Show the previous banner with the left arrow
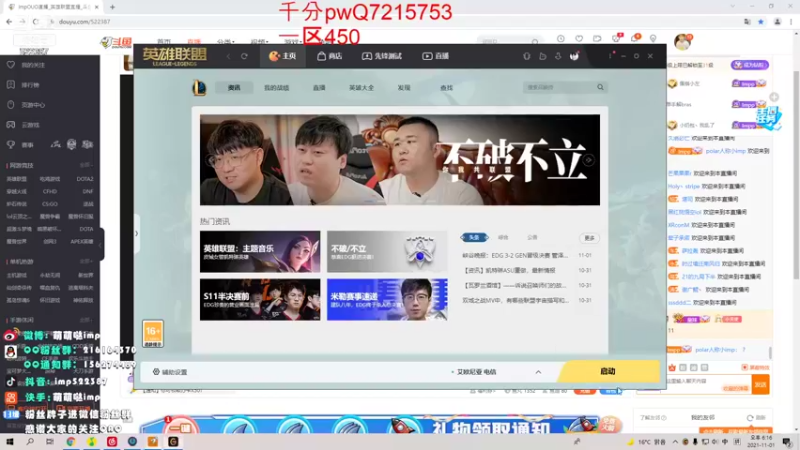The width and height of the screenshot is (800, 450). [x=210, y=160]
